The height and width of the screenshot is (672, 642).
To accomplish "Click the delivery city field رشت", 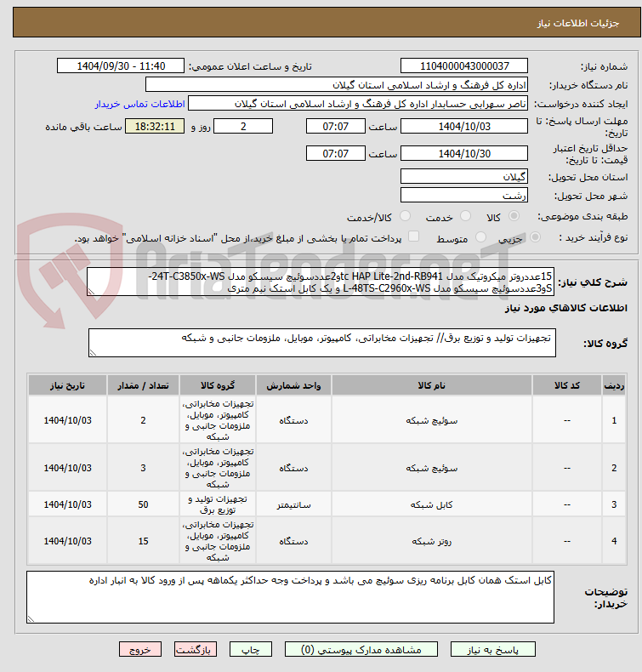I will pos(464,195).
